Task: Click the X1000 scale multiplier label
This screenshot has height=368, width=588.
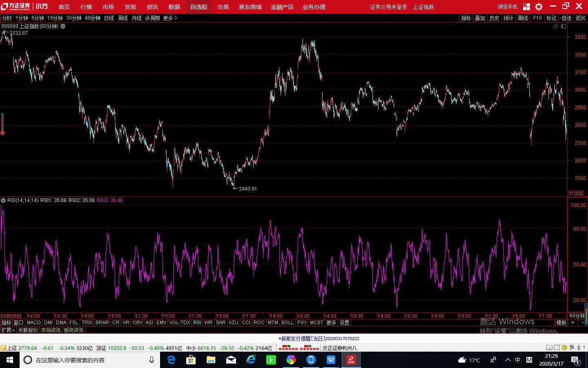Action: (x=576, y=193)
